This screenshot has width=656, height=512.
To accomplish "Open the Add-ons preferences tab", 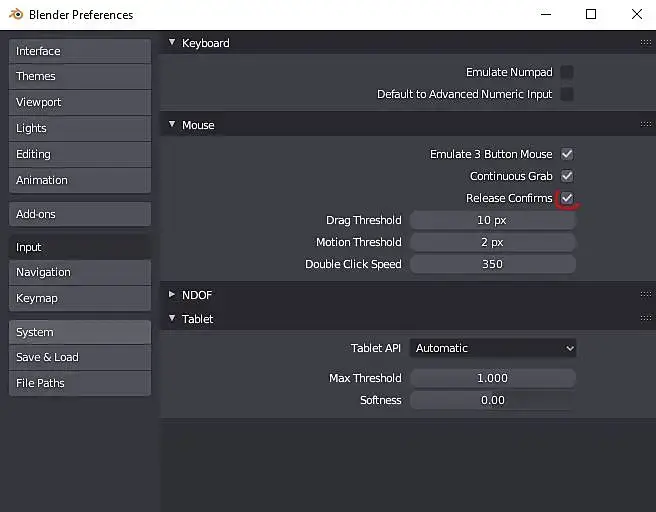I will tap(80, 214).
